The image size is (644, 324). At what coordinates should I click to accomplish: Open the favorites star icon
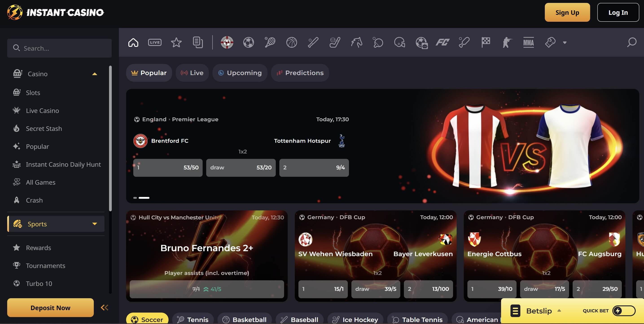click(176, 42)
